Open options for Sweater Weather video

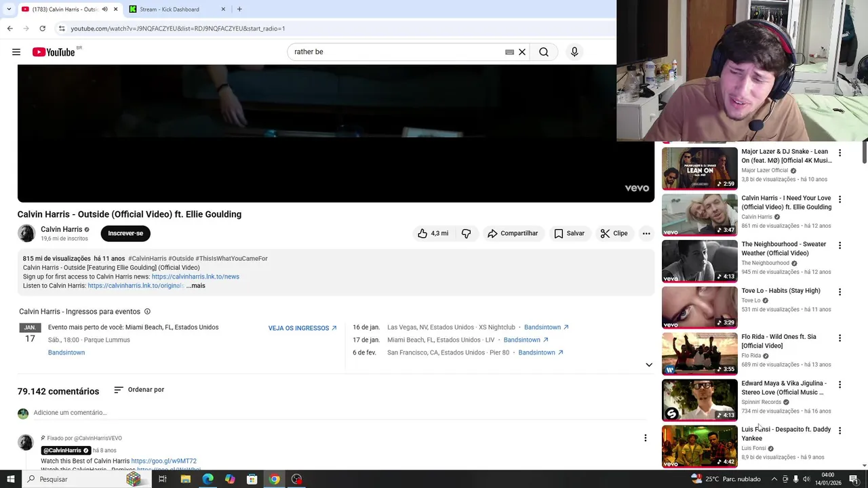[x=840, y=245]
